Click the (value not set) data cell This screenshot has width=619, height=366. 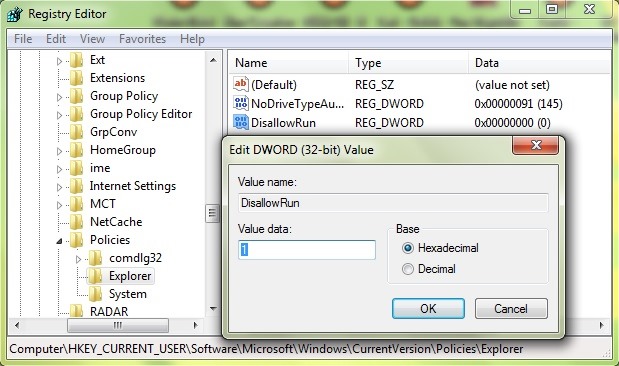(512, 84)
